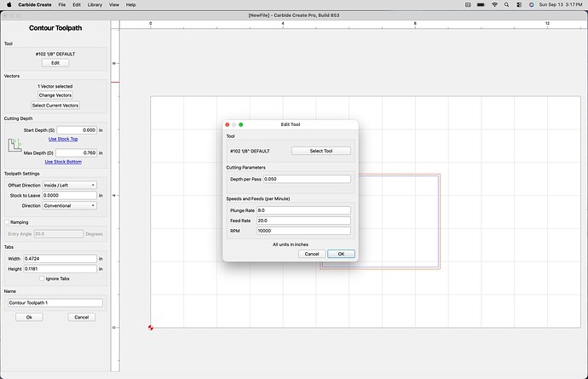
Task: Open Control Center icon
Action: [519, 5]
